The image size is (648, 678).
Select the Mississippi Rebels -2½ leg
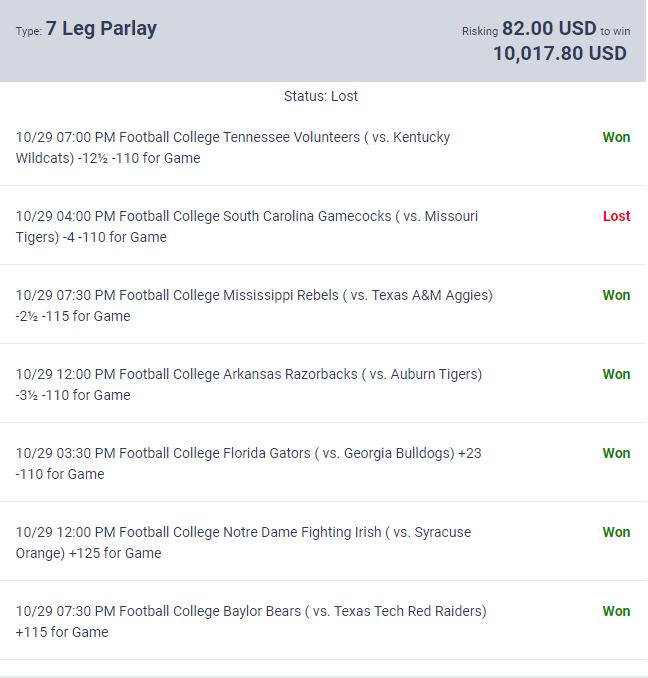254,305
